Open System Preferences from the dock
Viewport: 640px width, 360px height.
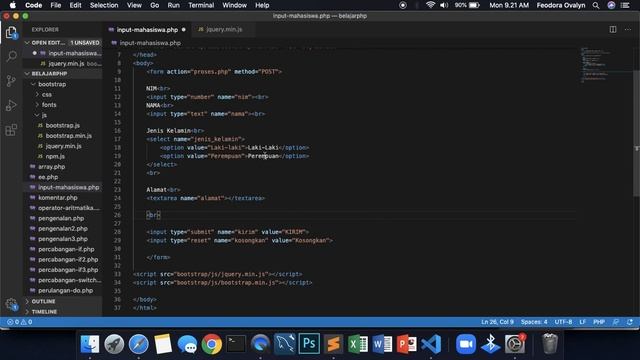(515, 344)
